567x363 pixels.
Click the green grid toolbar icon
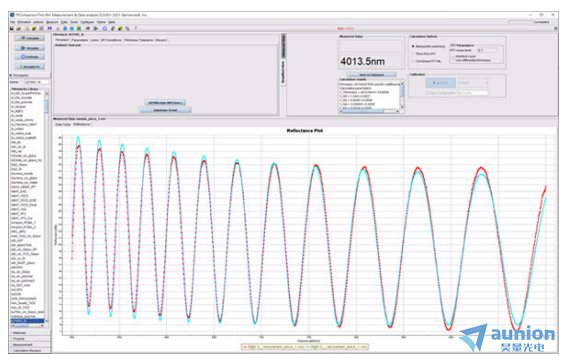point(79,28)
